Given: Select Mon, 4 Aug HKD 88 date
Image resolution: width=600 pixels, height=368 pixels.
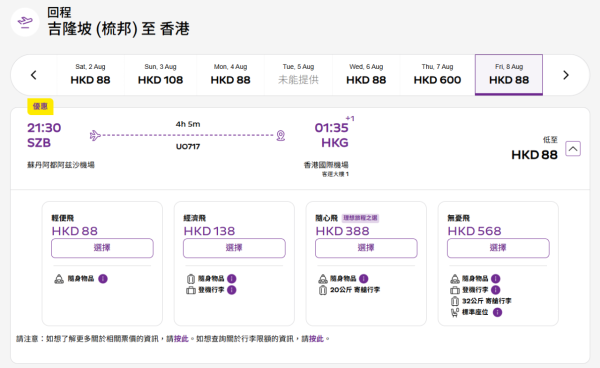Looking at the screenshot, I should point(230,75).
